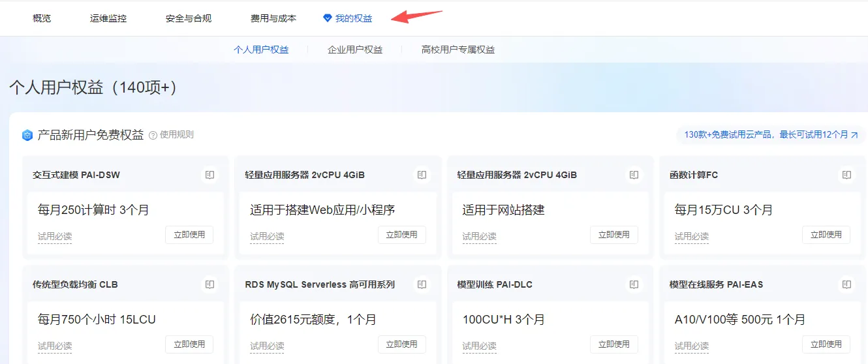Click 立即使用 for Web应用/小程序 server
This screenshot has height=364, width=868.
click(x=402, y=235)
